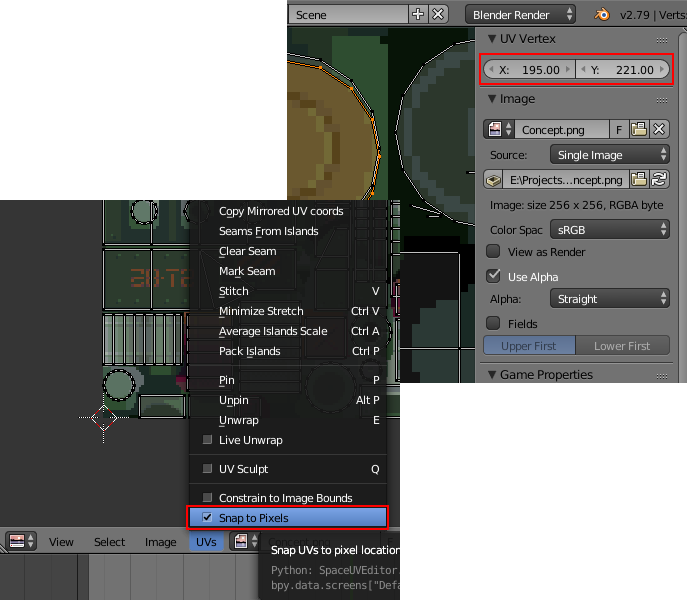The image size is (687, 600).
Task: Select Pack Islands from the UVs menu
Action: click(250, 351)
